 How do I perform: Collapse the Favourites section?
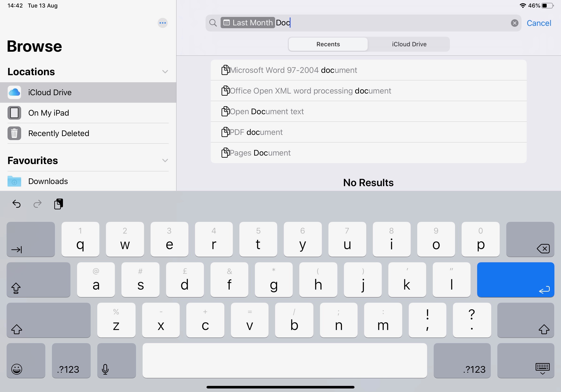pyautogui.click(x=165, y=161)
